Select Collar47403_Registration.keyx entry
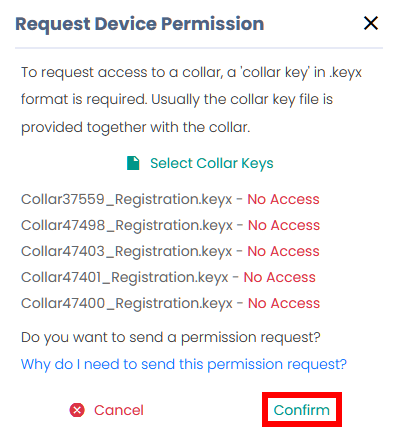The height and width of the screenshot is (439, 398). coord(126,251)
